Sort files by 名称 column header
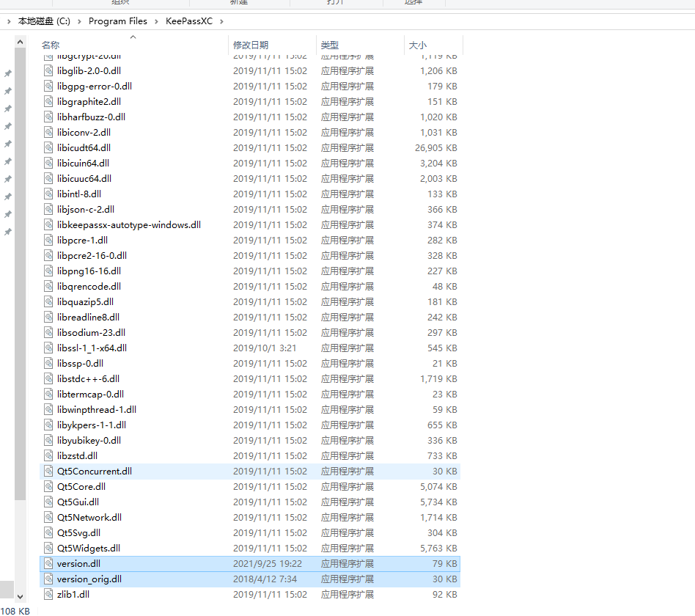The image size is (695, 616). 51,45
